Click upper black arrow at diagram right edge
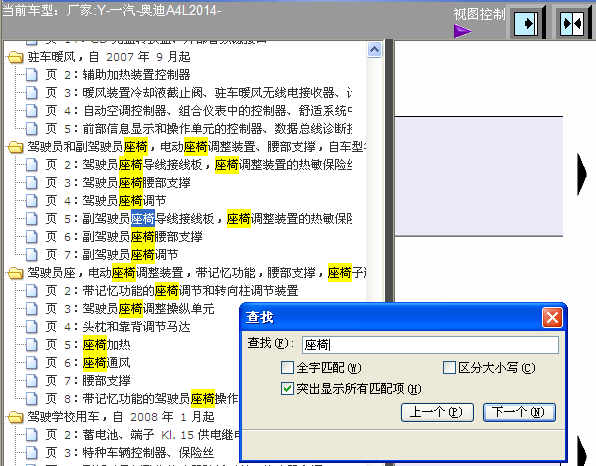The height and width of the screenshot is (466, 596). pos(582,174)
